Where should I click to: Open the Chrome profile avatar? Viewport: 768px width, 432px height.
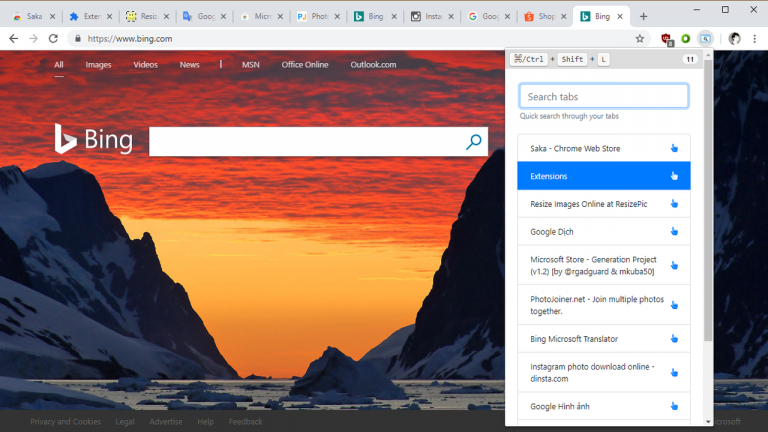(x=734, y=39)
